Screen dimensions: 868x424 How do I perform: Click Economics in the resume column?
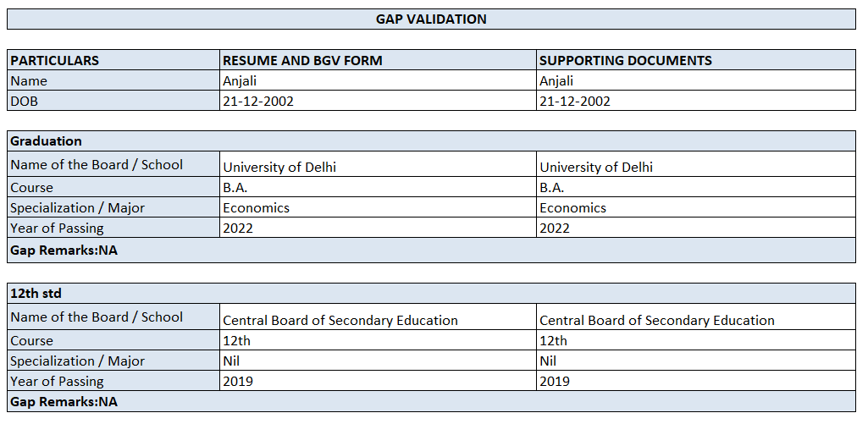pos(256,208)
